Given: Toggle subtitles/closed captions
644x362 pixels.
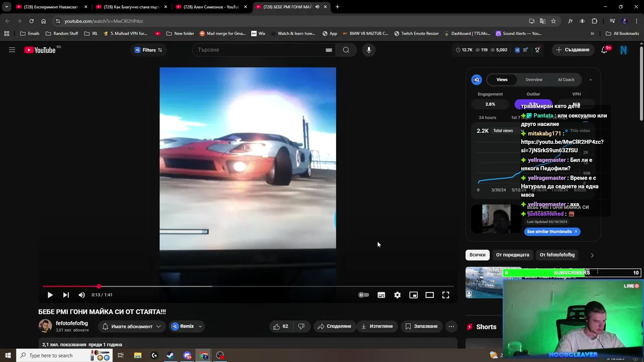Looking at the screenshot, I should (381, 295).
